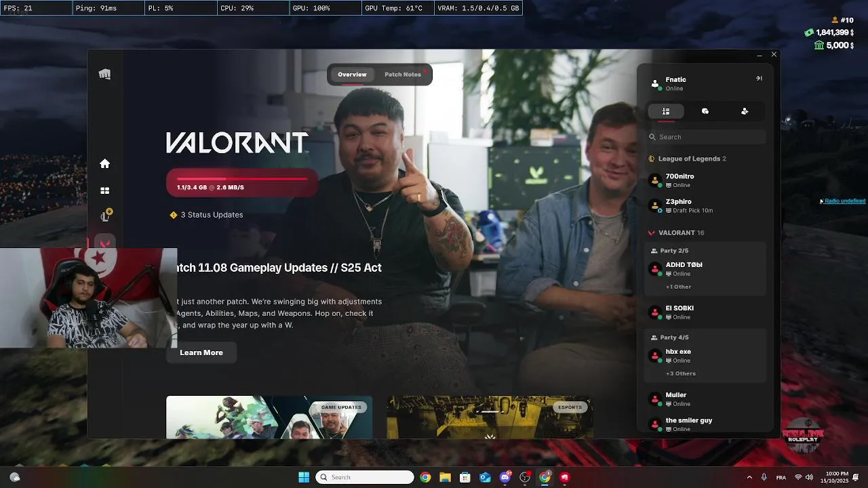
Task: Open the chat messages tab icon
Action: pyautogui.click(x=705, y=111)
